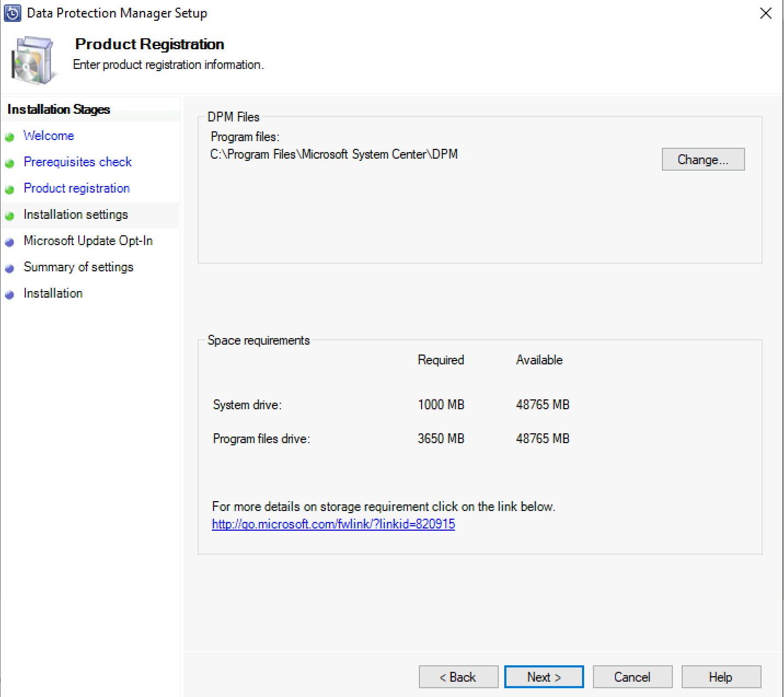
Task: Click green bullet beside Product registration
Action: (9, 189)
